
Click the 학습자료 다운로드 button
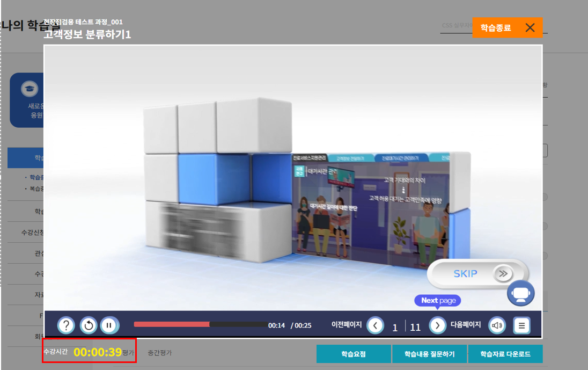coord(505,354)
